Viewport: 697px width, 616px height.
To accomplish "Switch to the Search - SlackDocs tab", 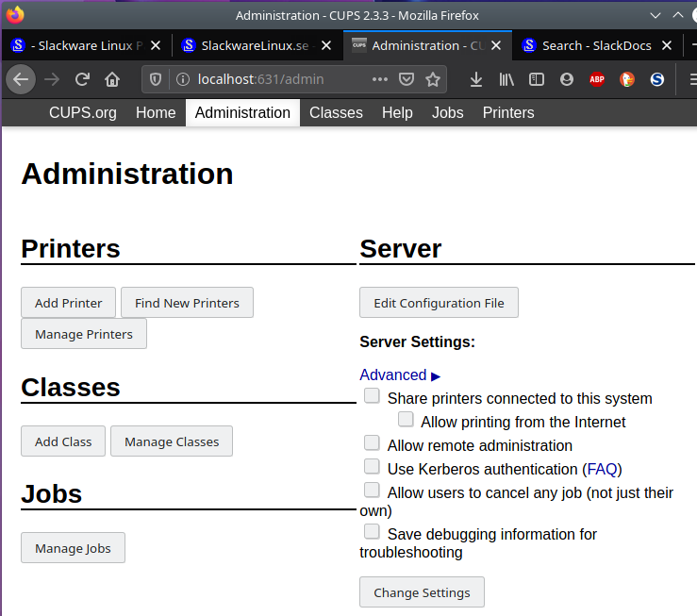I will (x=597, y=45).
